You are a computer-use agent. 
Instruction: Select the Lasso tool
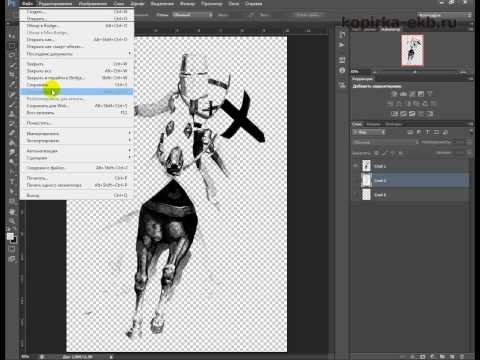(12, 55)
